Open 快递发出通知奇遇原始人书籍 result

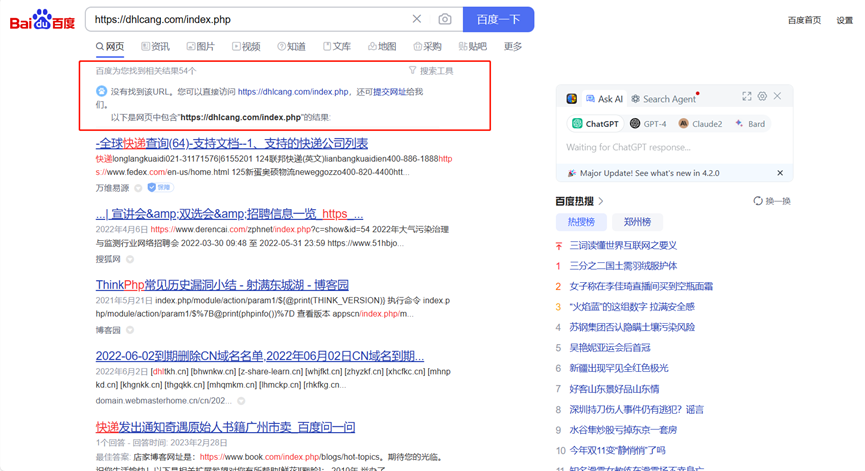(x=225, y=427)
